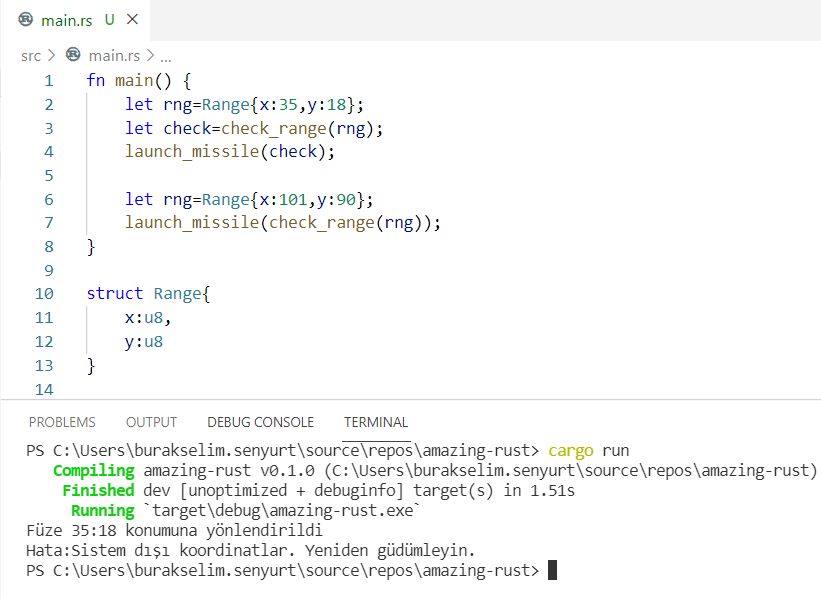Expand the breadcrumb ellipsis symbol list
The height and width of the screenshot is (599, 821).
(x=166, y=56)
